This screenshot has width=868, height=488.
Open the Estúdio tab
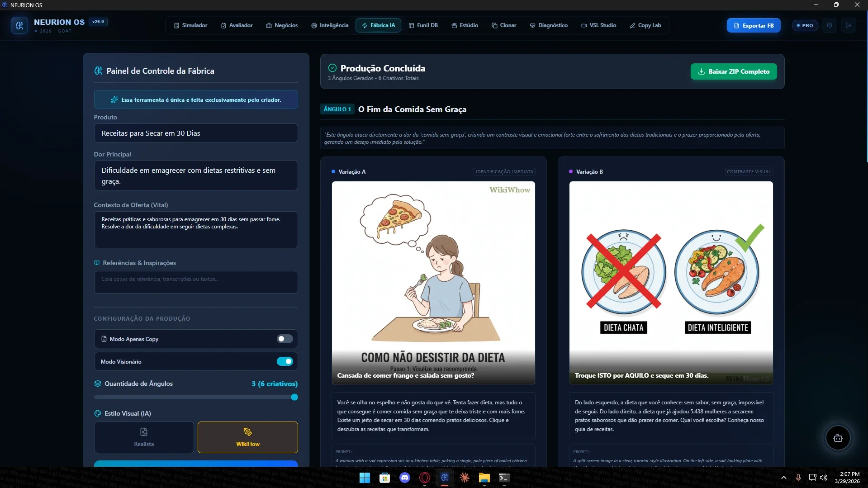tap(465, 25)
